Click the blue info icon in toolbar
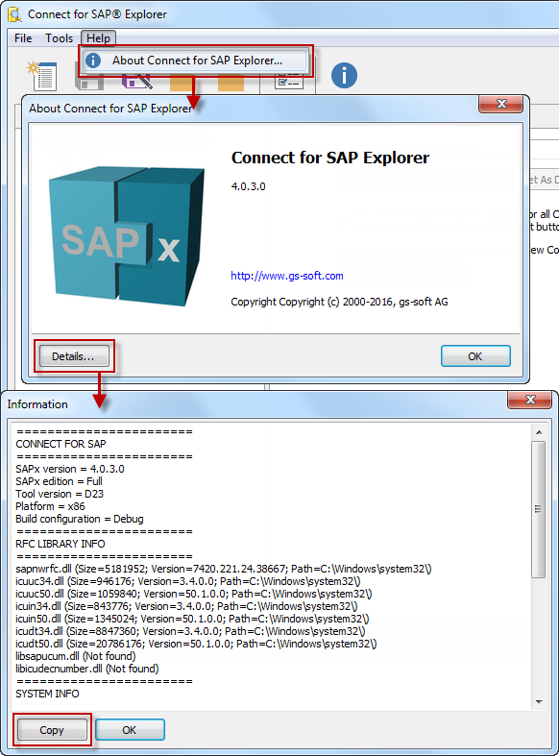The width and height of the screenshot is (559, 756). coord(344,76)
